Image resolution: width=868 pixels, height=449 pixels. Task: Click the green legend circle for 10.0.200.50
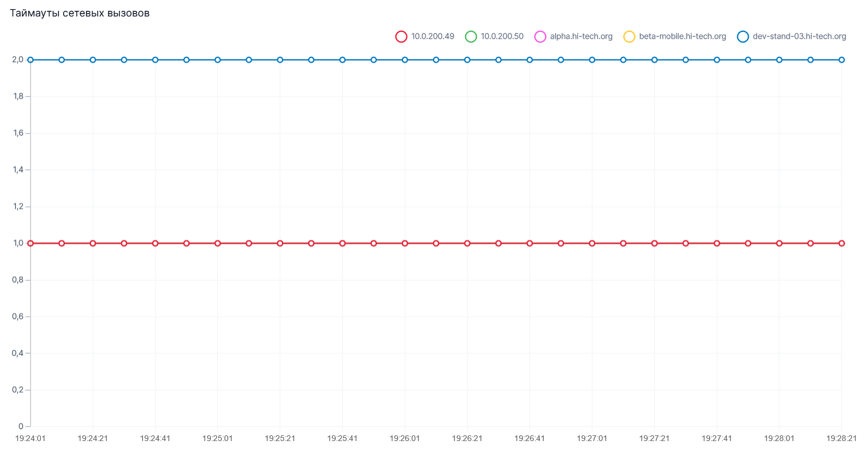(471, 36)
